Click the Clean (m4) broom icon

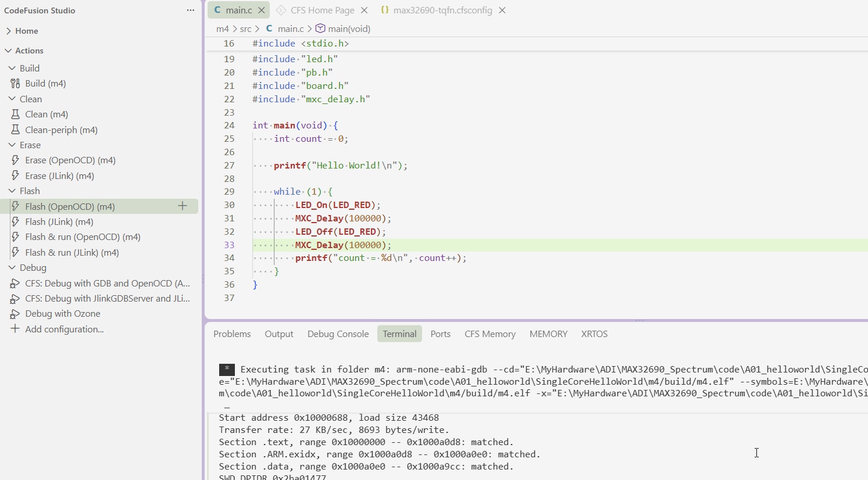(x=15, y=114)
